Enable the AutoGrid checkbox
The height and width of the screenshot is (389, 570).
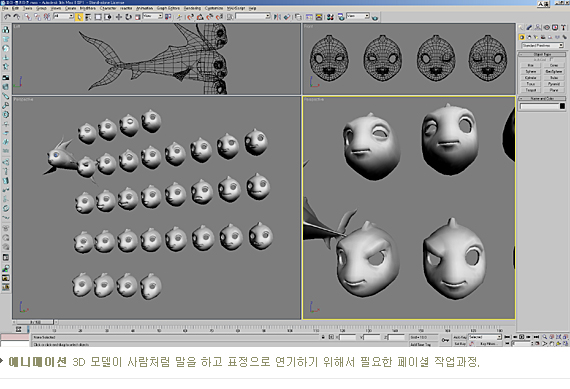[552, 59]
